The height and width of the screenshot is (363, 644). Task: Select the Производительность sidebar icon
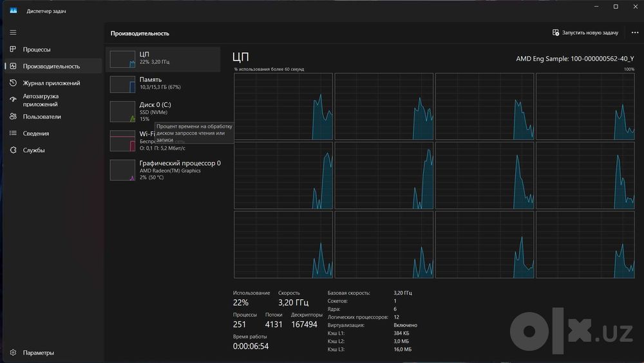pos(13,66)
